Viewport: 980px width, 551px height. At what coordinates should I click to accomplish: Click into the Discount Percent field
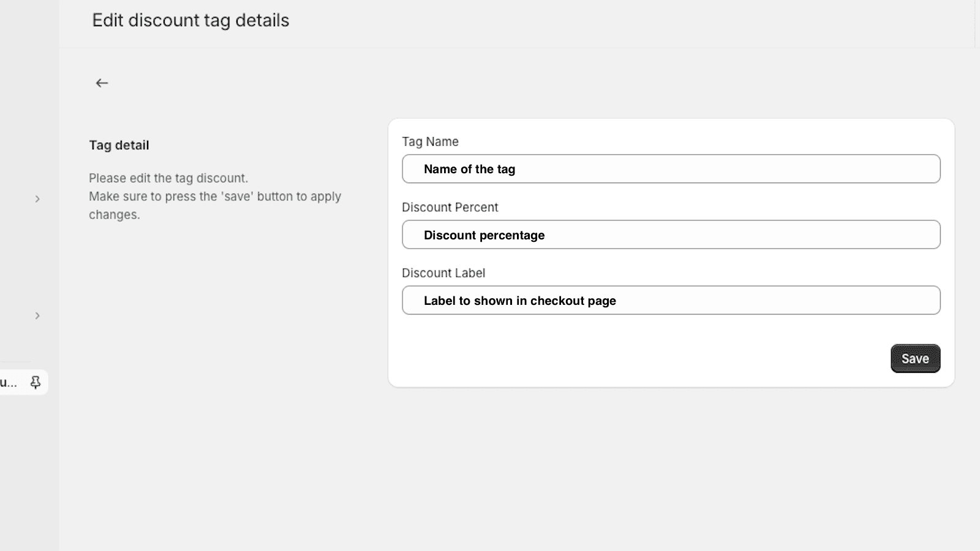pos(671,235)
